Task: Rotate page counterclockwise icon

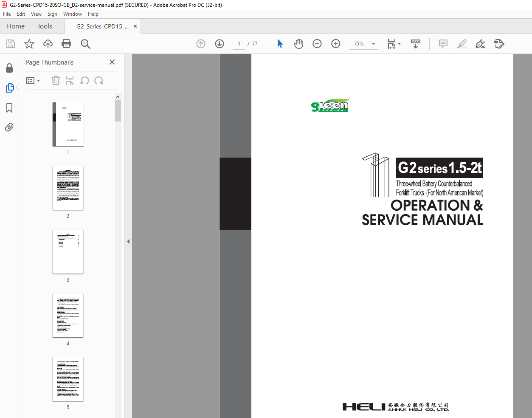Action: pyautogui.click(x=84, y=80)
